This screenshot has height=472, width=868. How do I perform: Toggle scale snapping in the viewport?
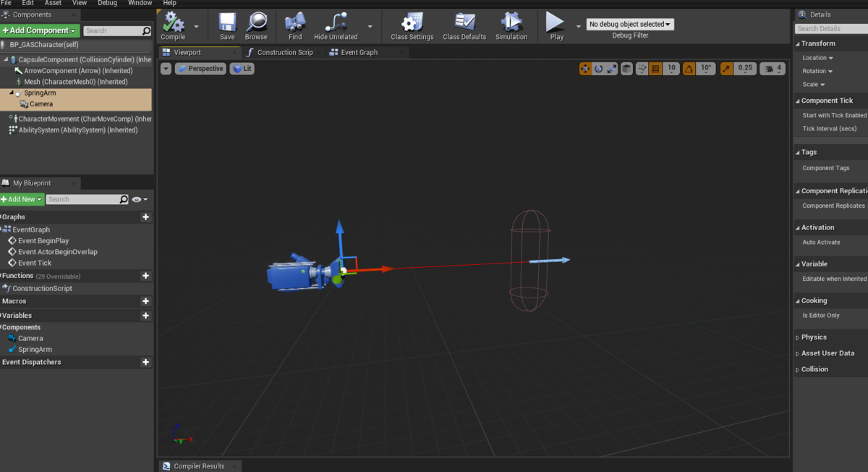click(725, 69)
